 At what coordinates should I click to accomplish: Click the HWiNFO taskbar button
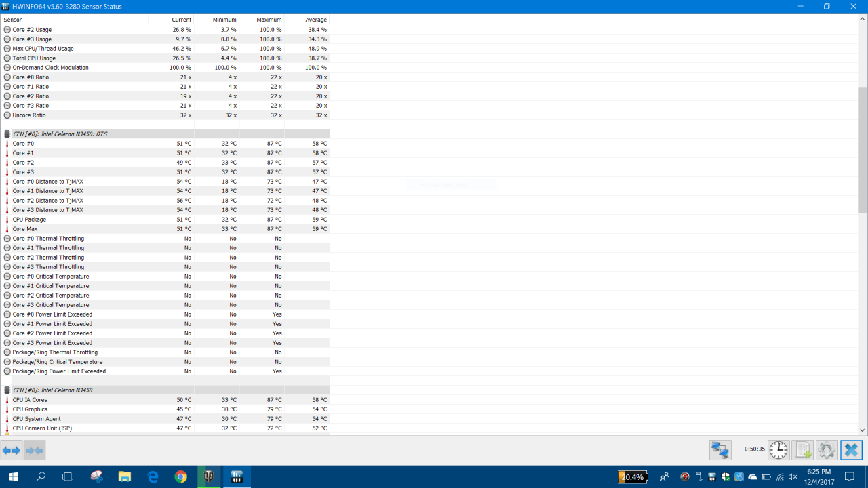pyautogui.click(x=237, y=476)
